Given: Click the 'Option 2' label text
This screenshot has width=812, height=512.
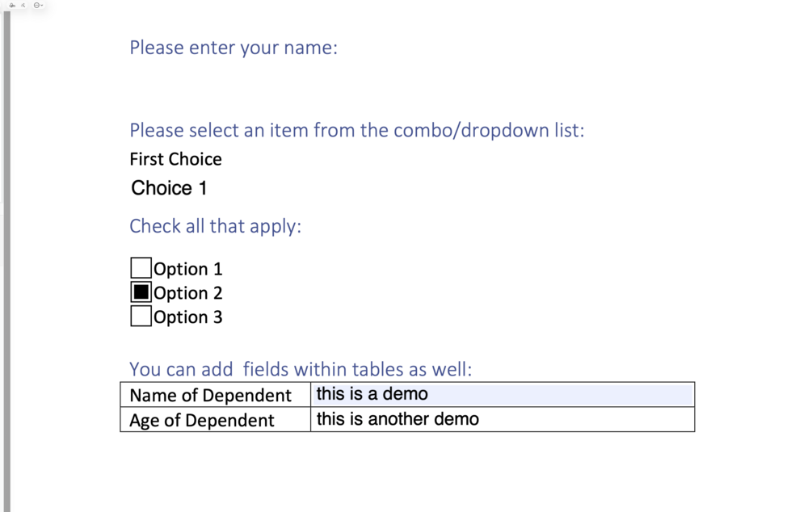Looking at the screenshot, I should [187, 293].
